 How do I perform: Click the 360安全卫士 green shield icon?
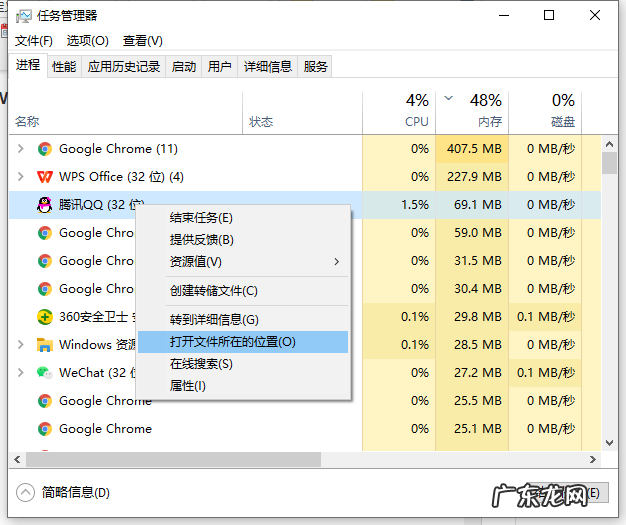point(45,317)
